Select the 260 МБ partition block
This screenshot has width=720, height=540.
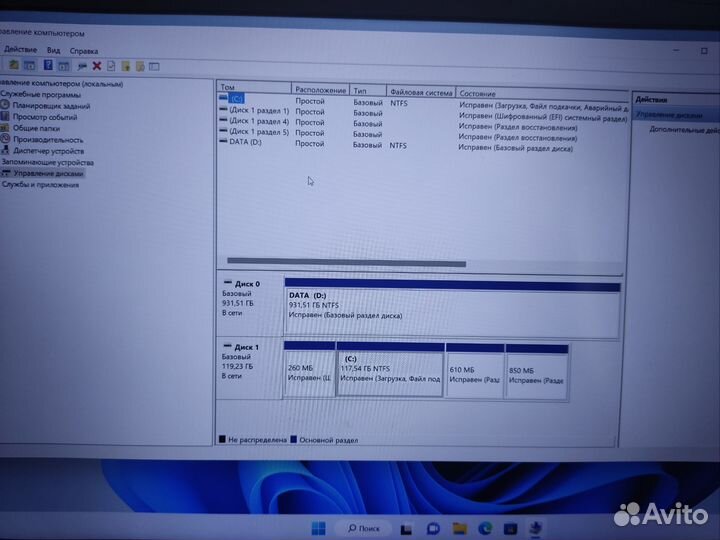coord(309,369)
